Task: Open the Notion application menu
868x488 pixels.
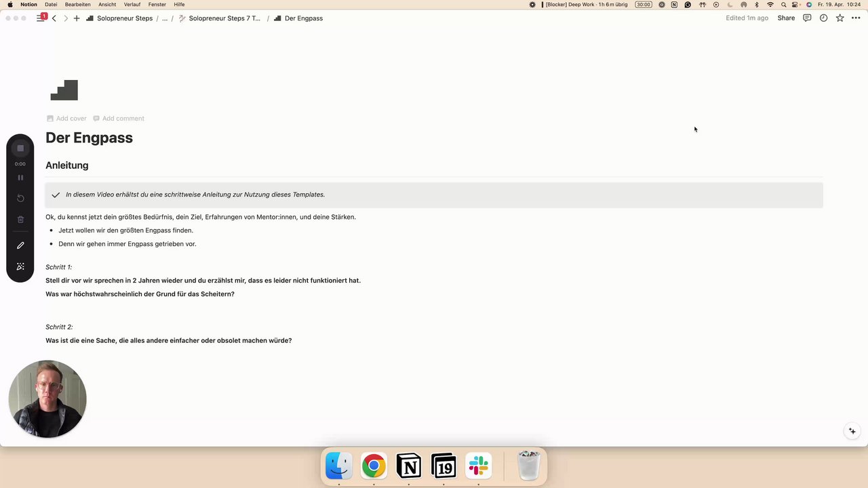Action: [28, 4]
